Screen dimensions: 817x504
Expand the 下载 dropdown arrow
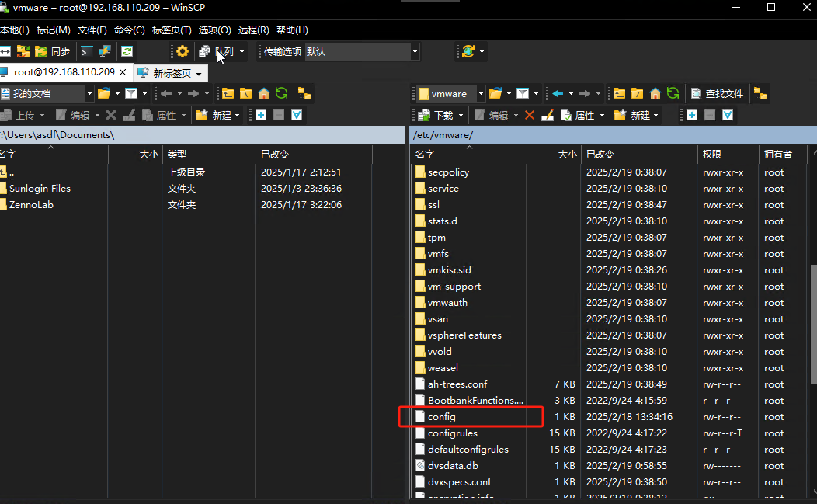[460, 115]
